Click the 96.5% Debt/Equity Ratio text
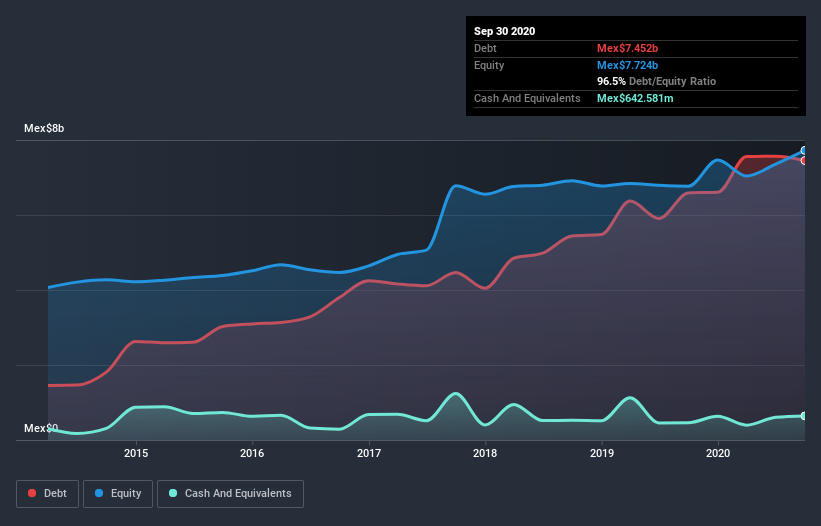The height and width of the screenshot is (526, 821). coord(656,81)
